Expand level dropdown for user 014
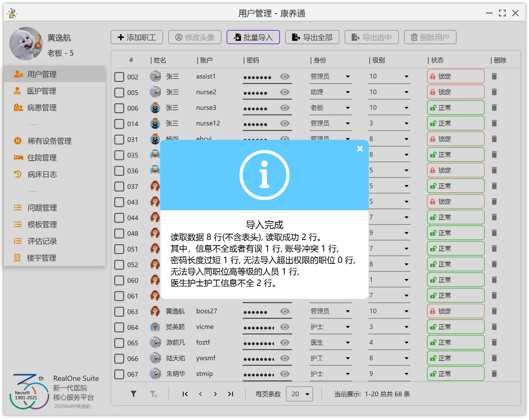The height and width of the screenshot is (420, 529). coord(406,123)
